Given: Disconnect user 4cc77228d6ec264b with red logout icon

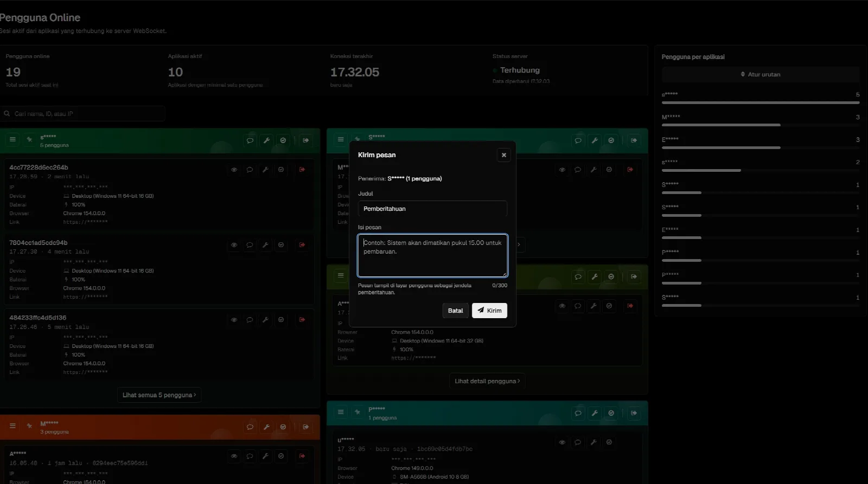Looking at the screenshot, I should [x=302, y=170].
